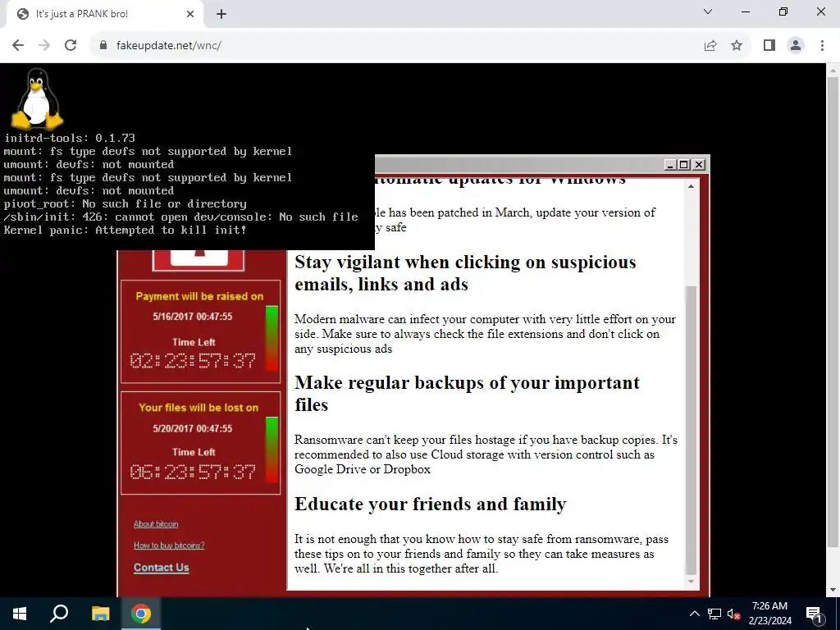Screen dimensions: 840x630
Task: Select the 'It's just a PRANK bro!' tab
Action: [104, 14]
